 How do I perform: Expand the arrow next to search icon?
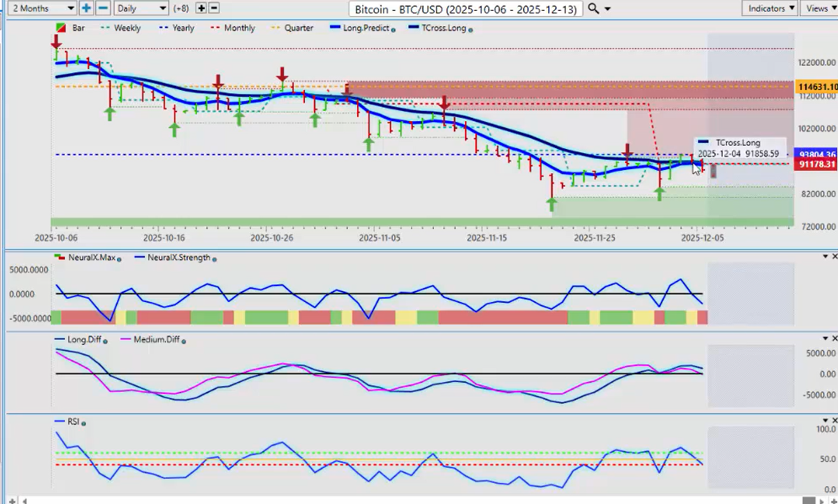coord(608,8)
